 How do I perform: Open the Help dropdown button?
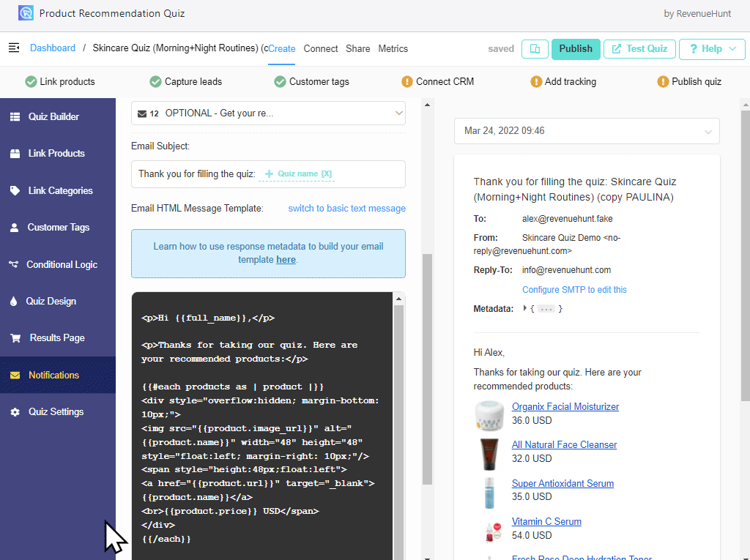(x=712, y=49)
